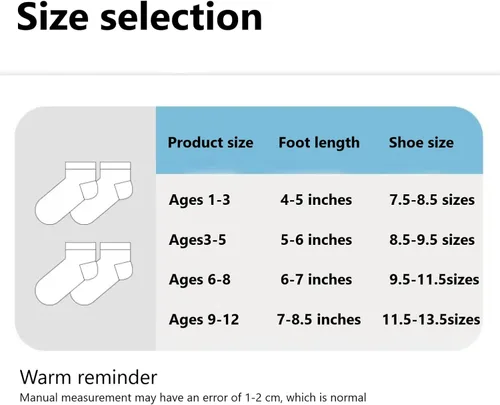Select the Shoe size column header

[x=421, y=143]
